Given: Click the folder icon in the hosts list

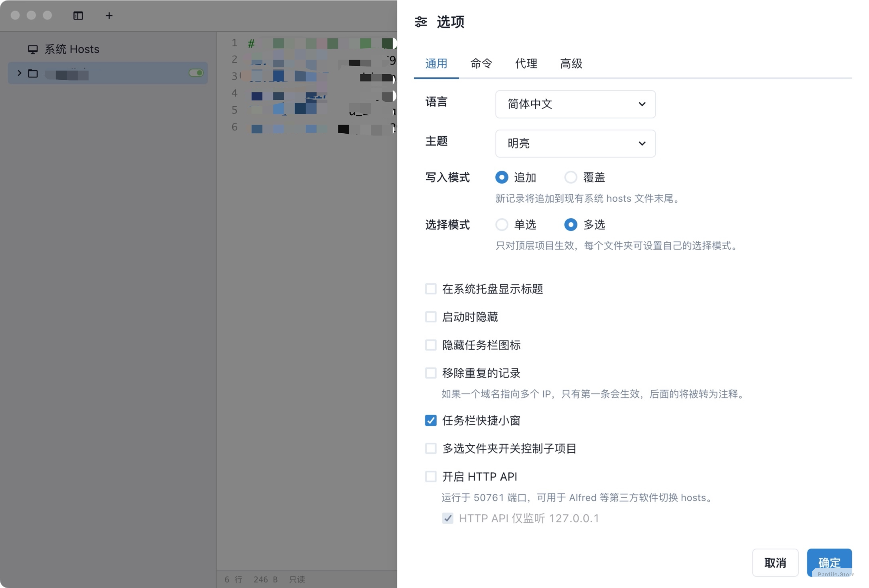Looking at the screenshot, I should pyautogui.click(x=33, y=73).
